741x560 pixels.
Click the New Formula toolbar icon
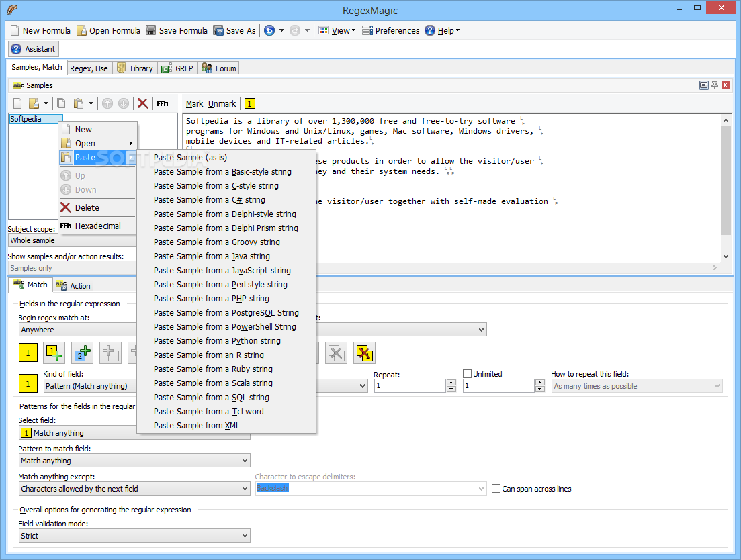[x=15, y=30]
